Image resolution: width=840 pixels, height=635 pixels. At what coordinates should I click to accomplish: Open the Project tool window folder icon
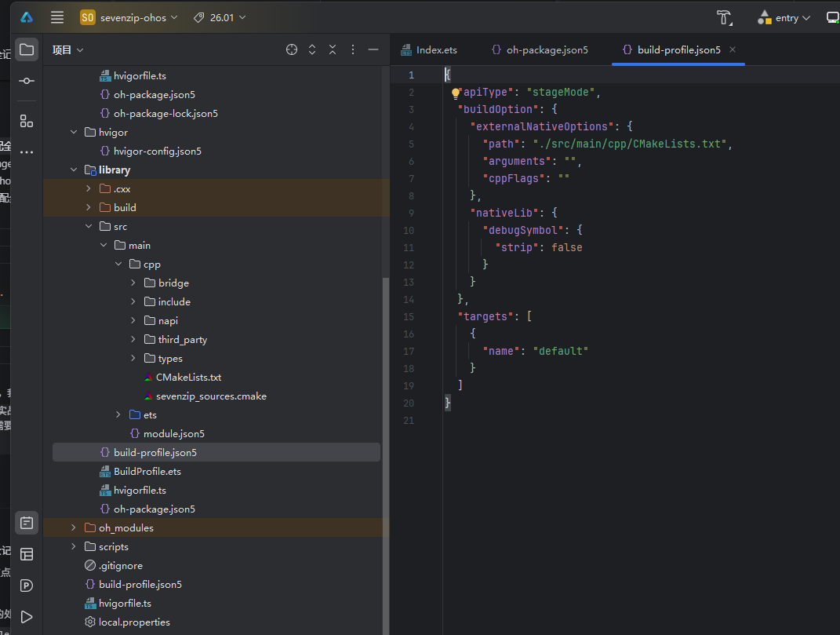[x=27, y=50]
